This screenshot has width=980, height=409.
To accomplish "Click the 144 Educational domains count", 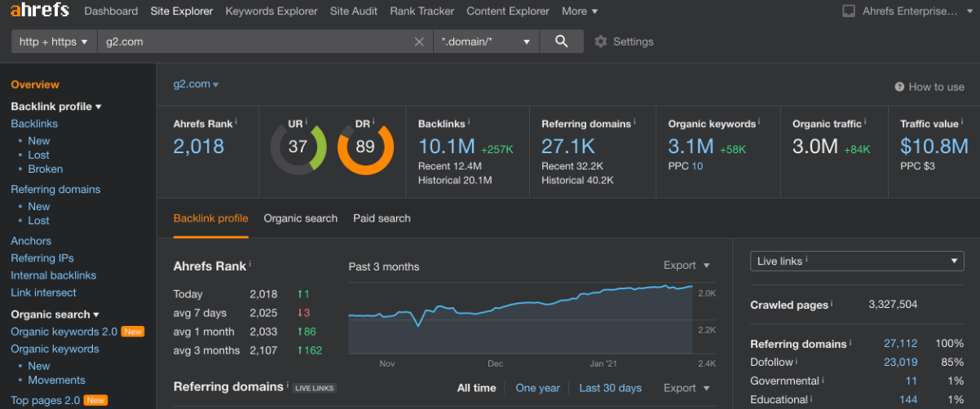I will pos(908,400).
